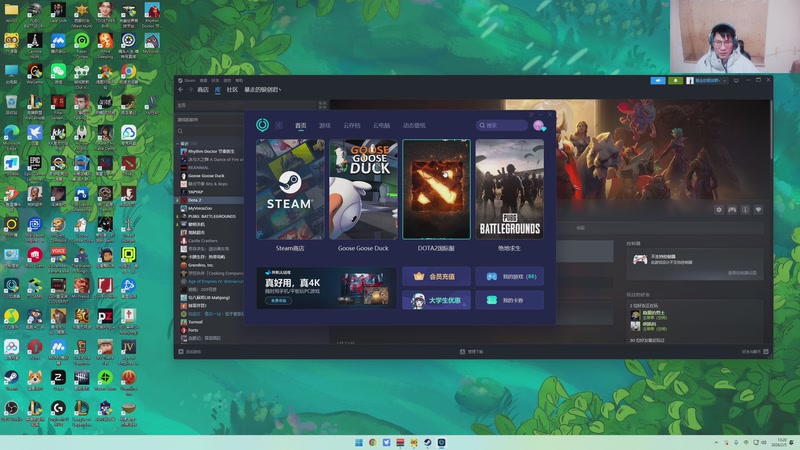Image resolution: width=800 pixels, height=450 pixels.
Task: Open the 动态壁纸 tab
Action: click(x=414, y=125)
